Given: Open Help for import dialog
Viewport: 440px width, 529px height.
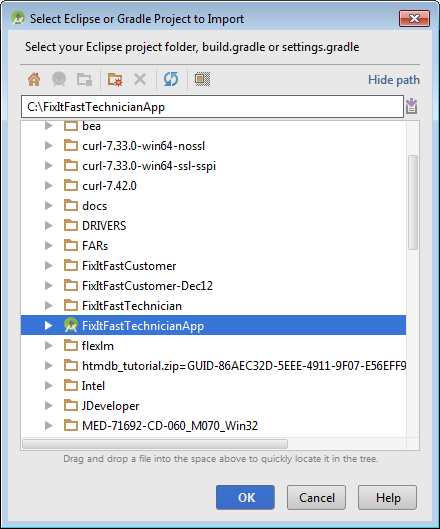Looking at the screenshot, I should coord(388,497).
